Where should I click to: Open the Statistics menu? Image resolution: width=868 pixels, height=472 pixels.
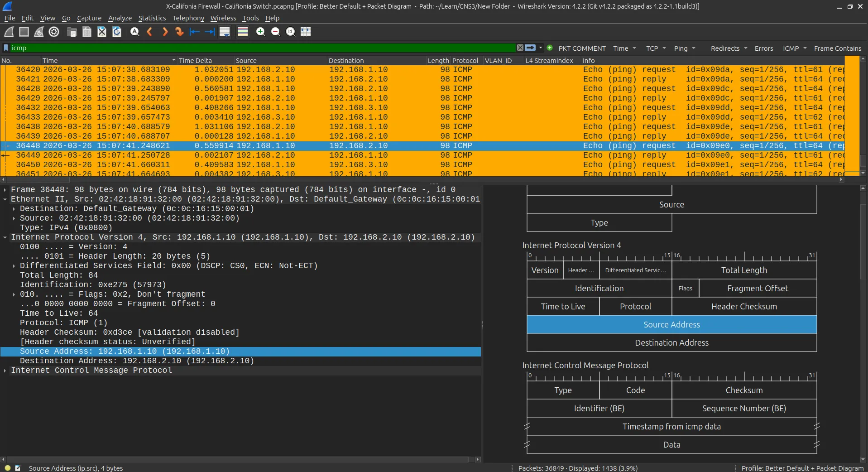tap(152, 18)
